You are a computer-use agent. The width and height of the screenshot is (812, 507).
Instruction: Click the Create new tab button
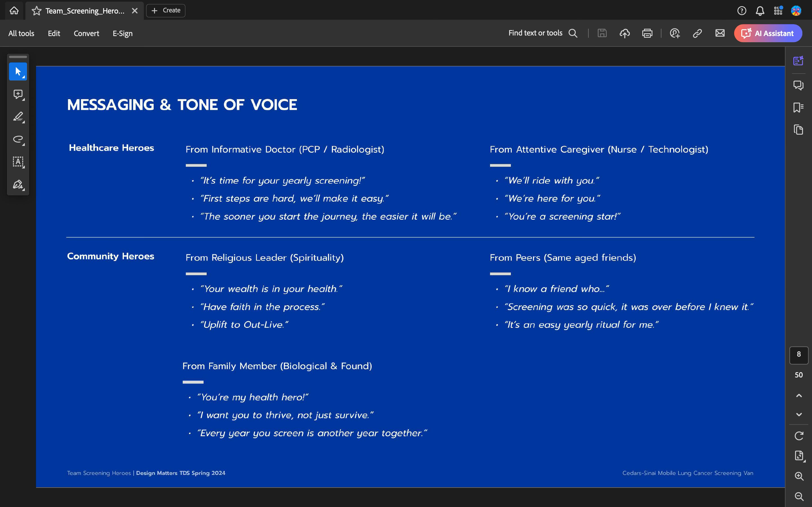(x=166, y=10)
